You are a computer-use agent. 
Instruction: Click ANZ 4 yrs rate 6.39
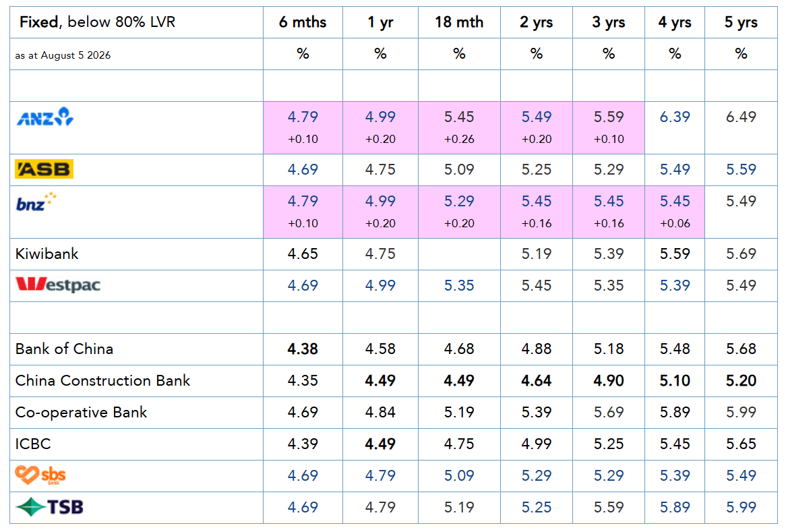[675, 117]
